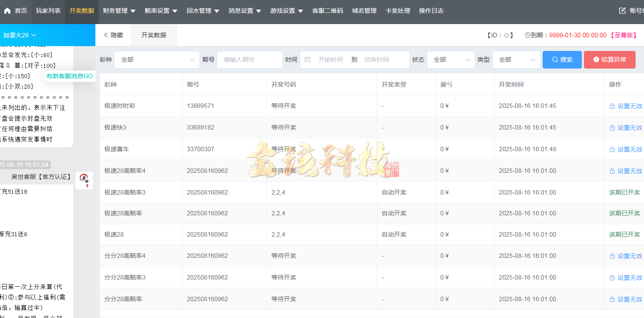Open the 彩种 dropdown
This screenshot has height=318, width=644.
[157, 59]
